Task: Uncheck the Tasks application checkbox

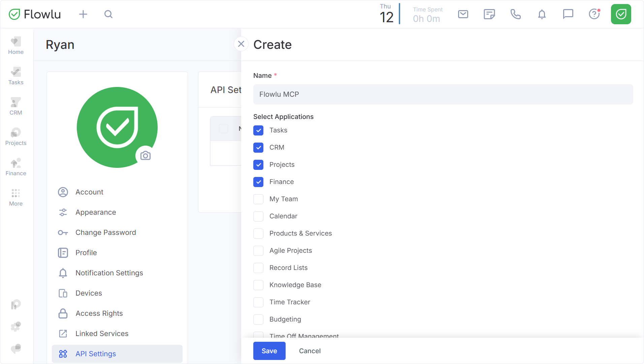Action: point(258,130)
